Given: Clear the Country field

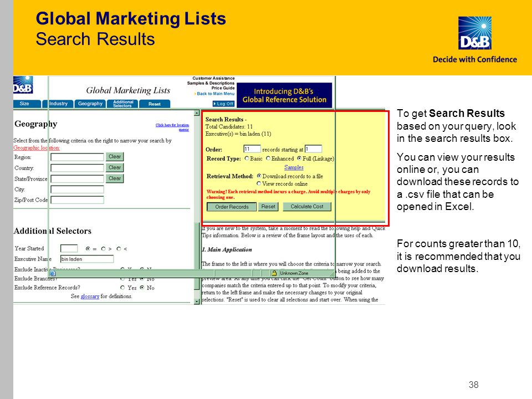Looking at the screenshot, I should point(115,167).
